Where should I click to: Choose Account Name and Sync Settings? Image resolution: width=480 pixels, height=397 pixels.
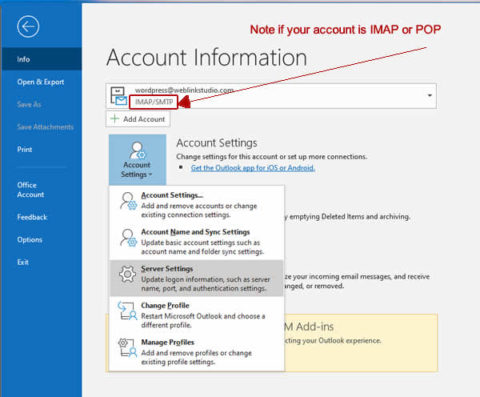point(197,241)
